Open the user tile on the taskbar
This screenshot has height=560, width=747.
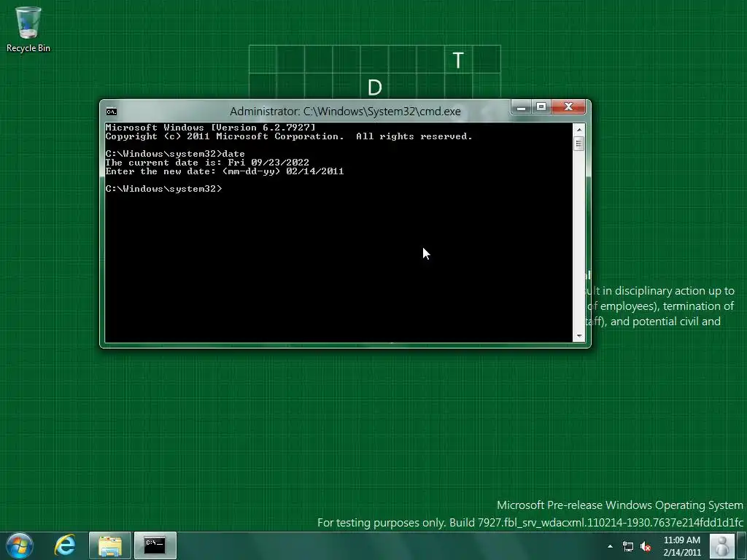click(721, 545)
